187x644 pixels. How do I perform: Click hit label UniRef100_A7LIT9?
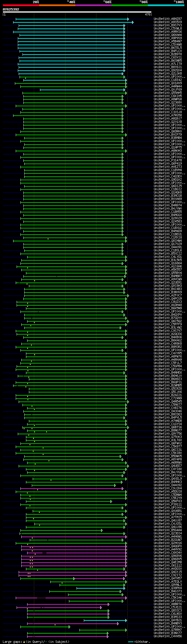pyautogui.click(x=168, y=64)
